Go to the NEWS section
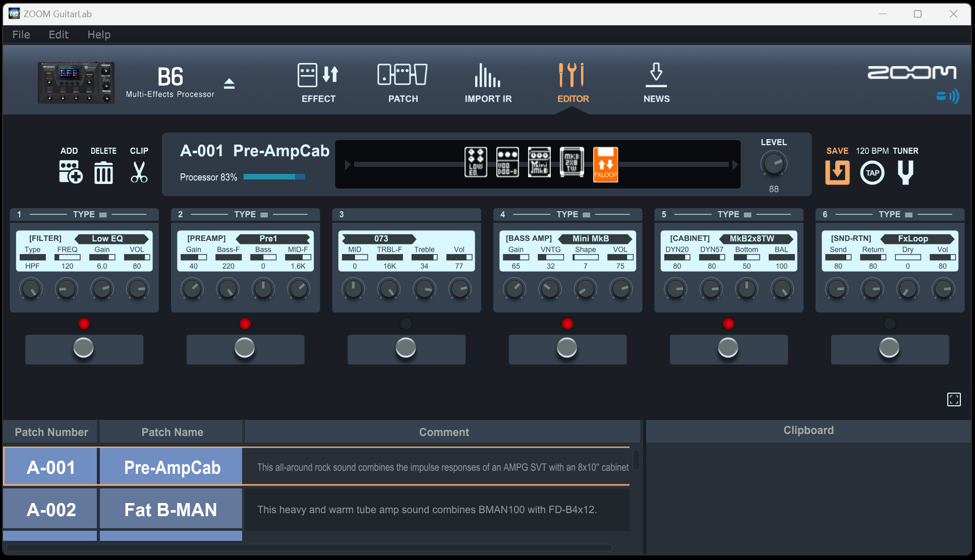The image size is (975, 560). [656, 83]
